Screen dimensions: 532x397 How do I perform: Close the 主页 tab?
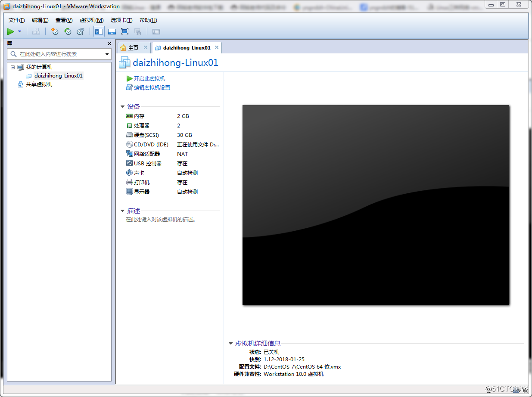146,47
